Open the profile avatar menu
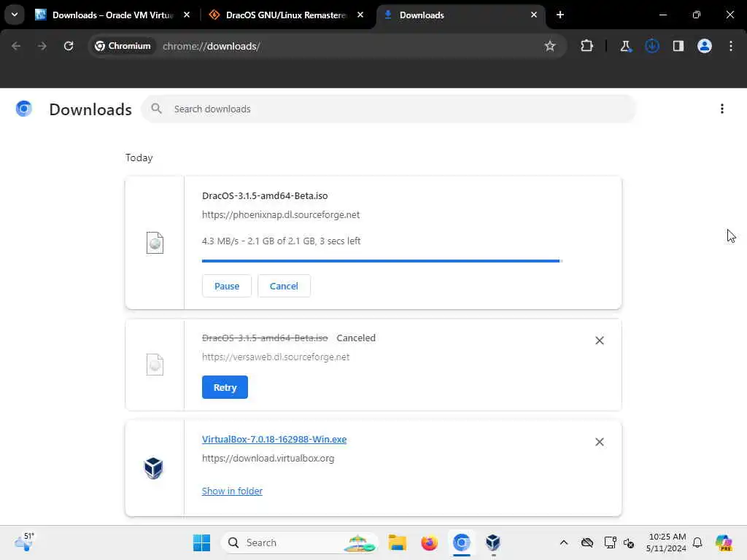 (705, 46)
